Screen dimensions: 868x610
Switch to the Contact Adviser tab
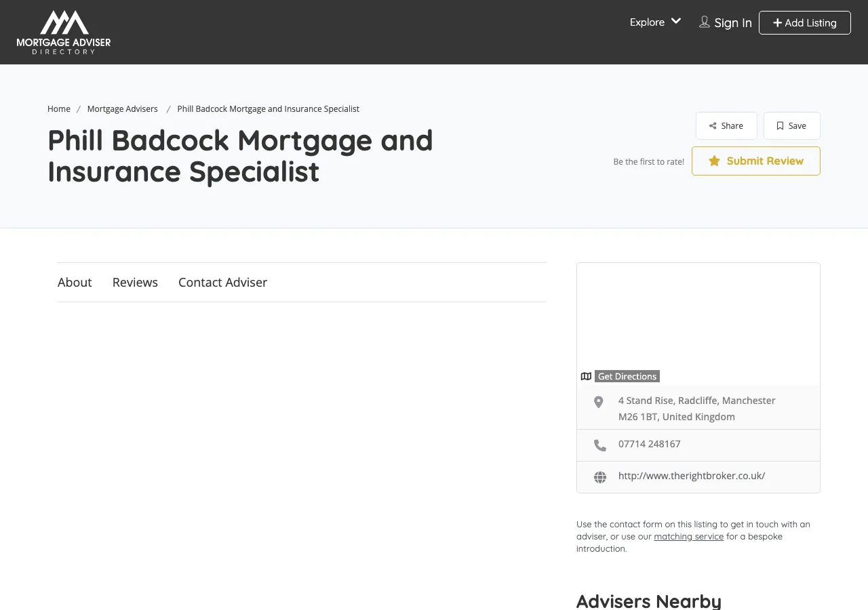tap(222, 282)
